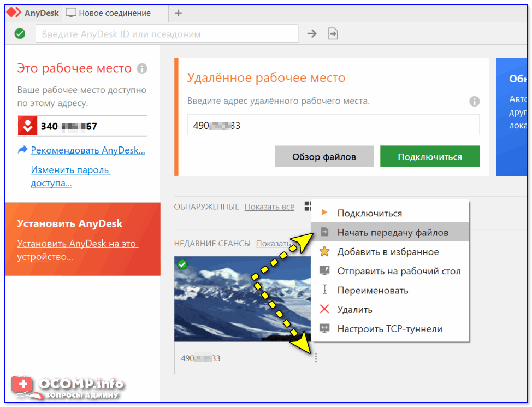Click info icon in remote desk panel

point(474,101)
